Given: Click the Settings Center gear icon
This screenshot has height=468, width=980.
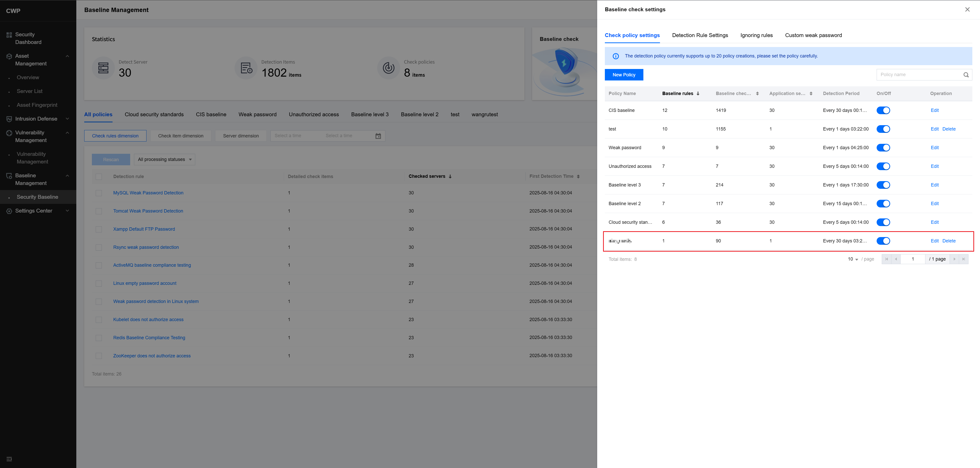Looking at the screenshot, I should point(9,211).
